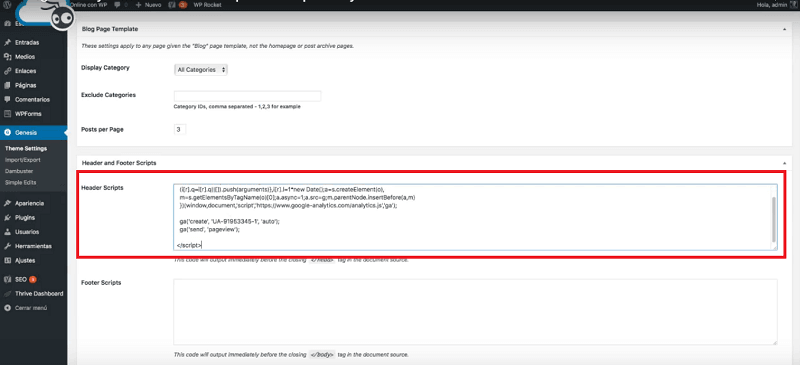Click the comments bubble icon in admin bar
This screenshot has height=365, width=800.
point(118,4)
